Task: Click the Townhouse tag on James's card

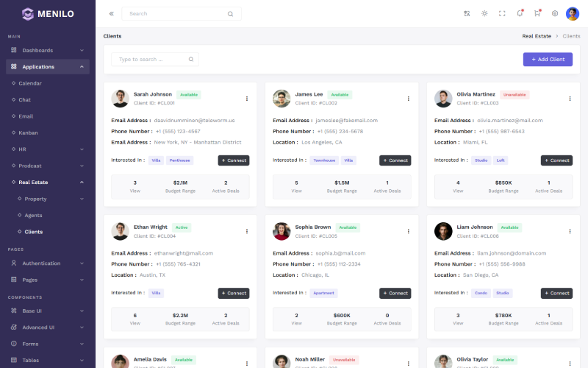Action: click(324, 160)
